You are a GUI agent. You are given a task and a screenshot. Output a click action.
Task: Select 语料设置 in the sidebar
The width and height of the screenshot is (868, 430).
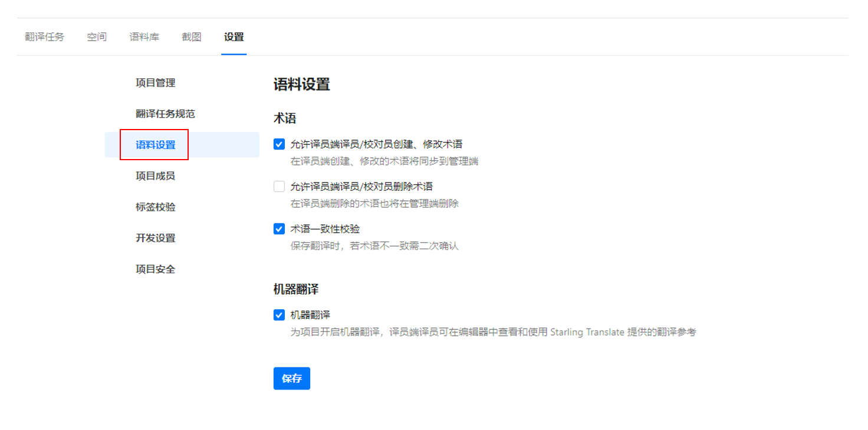click(x=156, y=145)
